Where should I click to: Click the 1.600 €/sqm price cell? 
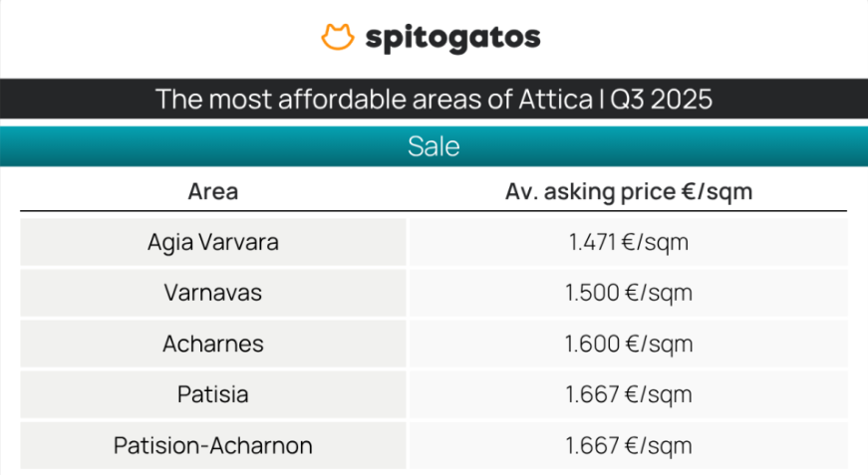coord(628,344)
